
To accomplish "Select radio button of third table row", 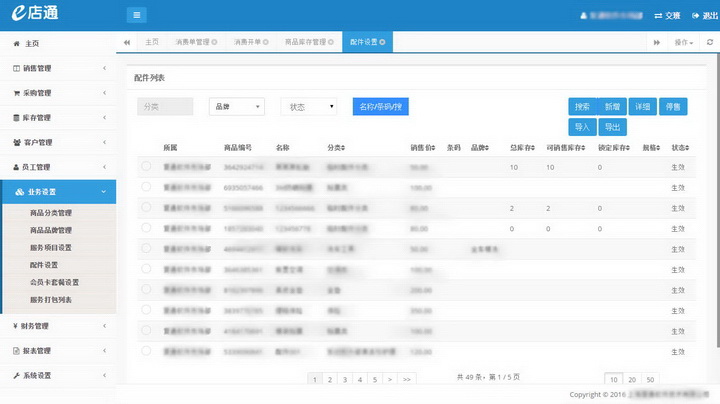I will 146,208.
